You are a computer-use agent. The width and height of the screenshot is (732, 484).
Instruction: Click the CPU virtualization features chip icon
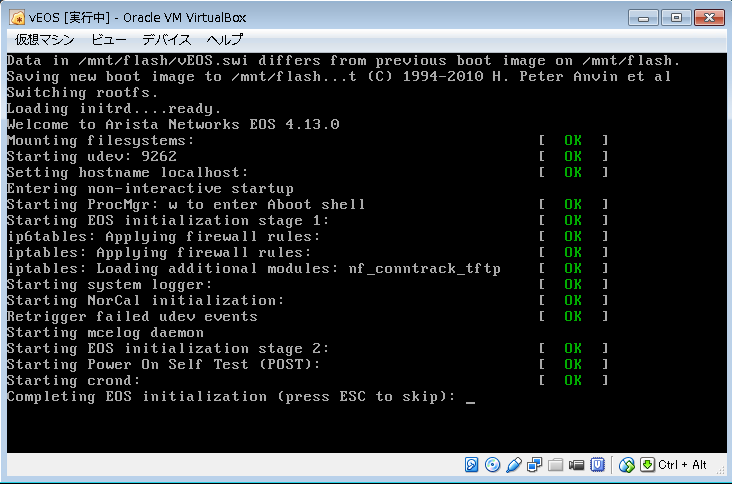tap(598, 465)
